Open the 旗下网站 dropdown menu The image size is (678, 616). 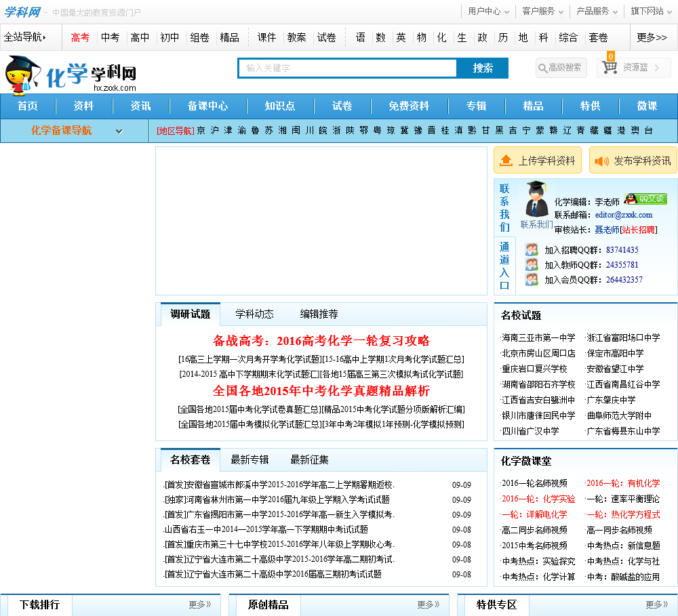651,12
